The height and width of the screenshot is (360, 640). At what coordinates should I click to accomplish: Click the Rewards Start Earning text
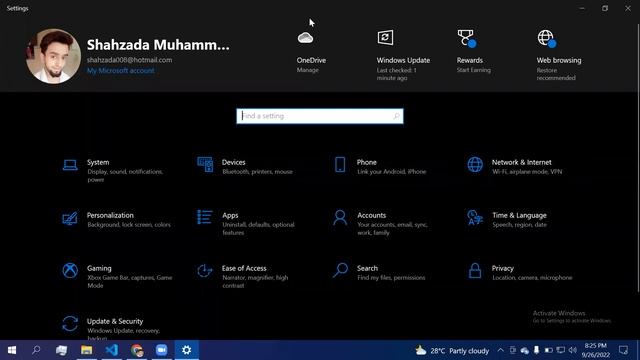click(473, 70)
